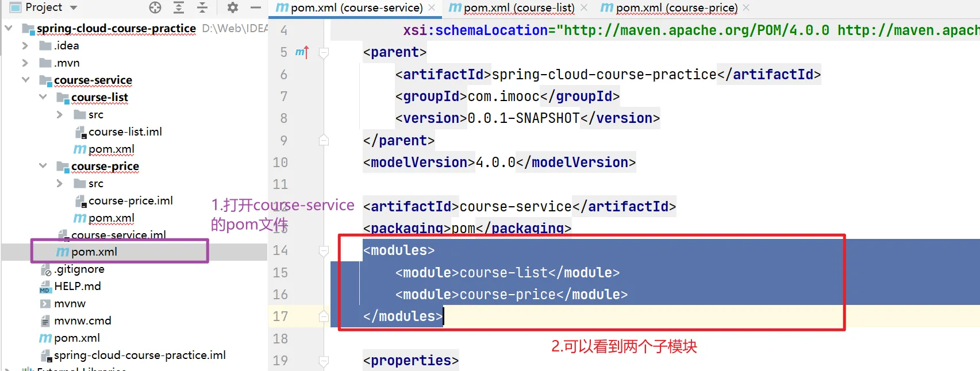Select the spring-cloud-course-practice project root
The width and height of the screenshot is (980, 371).
(x=116, y=28)
